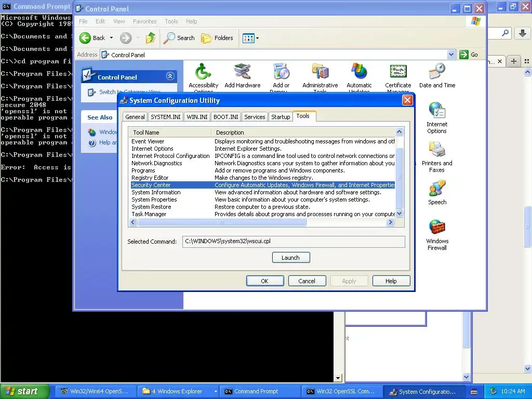Click the Back arrow in Control Panel
532x399 pixels.
click(85, 38)
